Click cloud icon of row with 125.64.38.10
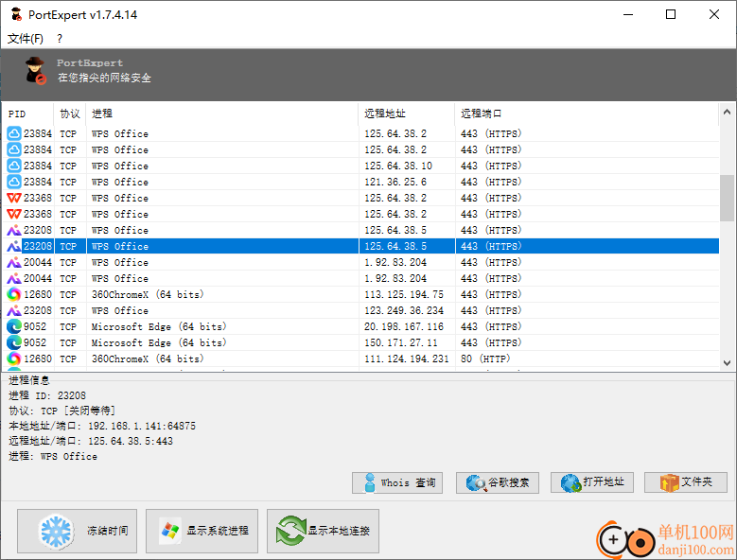 [14, 166]
